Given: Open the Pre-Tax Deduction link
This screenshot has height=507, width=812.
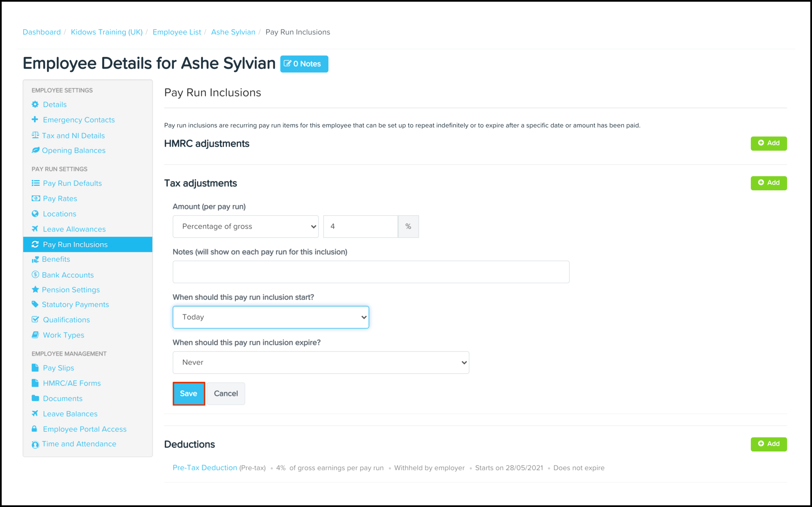Looking at the screenshot, I should 205,468.
